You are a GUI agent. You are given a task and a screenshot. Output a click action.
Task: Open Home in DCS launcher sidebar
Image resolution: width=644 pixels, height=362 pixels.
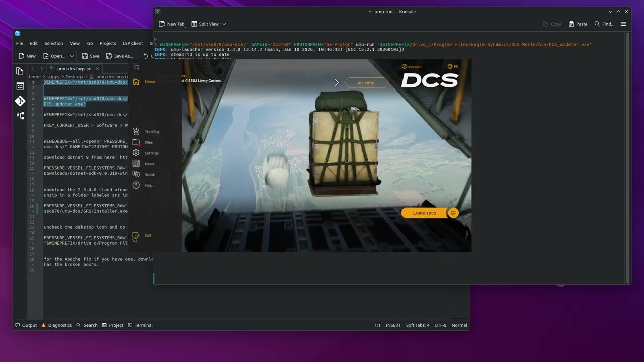[143, 82]
